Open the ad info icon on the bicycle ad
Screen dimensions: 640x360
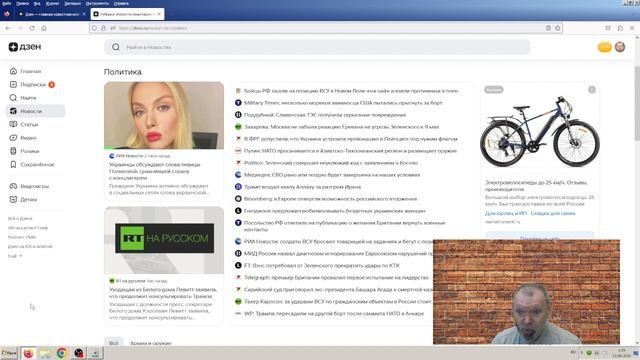(592, 90)
